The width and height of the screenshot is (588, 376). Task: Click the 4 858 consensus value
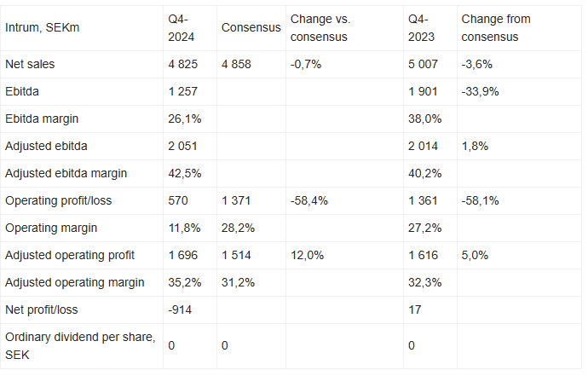pos(236,64)
